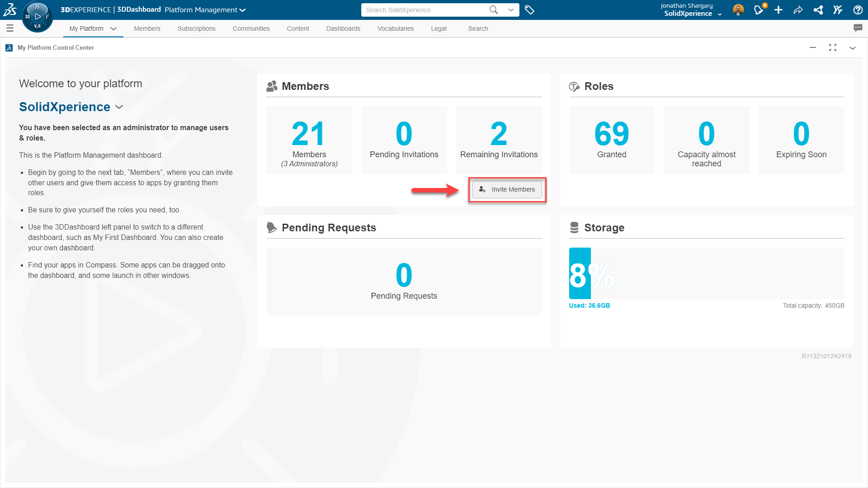868x488 pixels.
Task: Open the Capacity almost reached tile
Action: coord(707,140)
